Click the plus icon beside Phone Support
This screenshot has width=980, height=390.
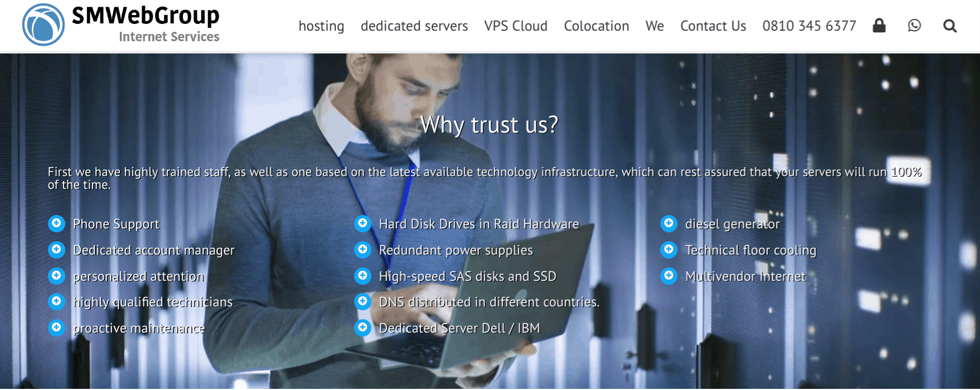[x=56, y=223]
